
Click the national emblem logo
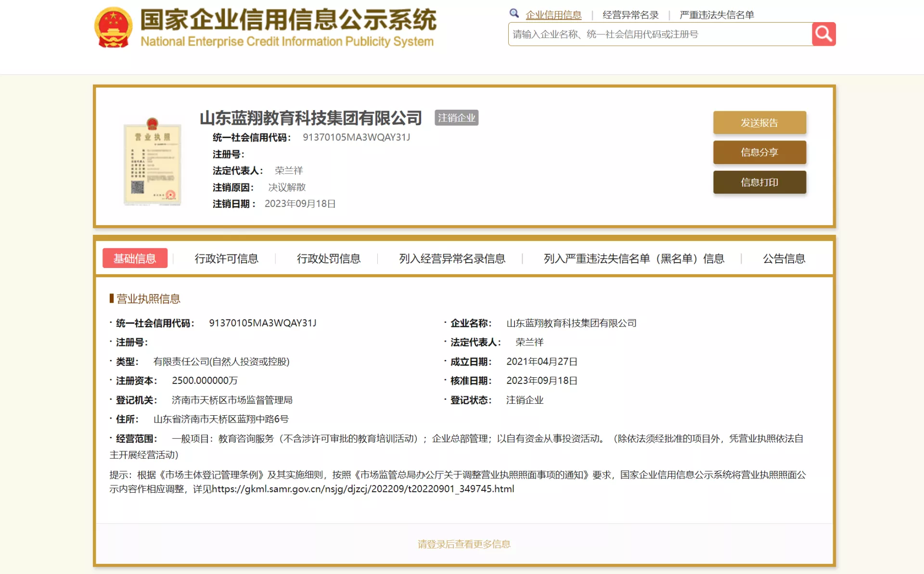(x=113, y=28)
